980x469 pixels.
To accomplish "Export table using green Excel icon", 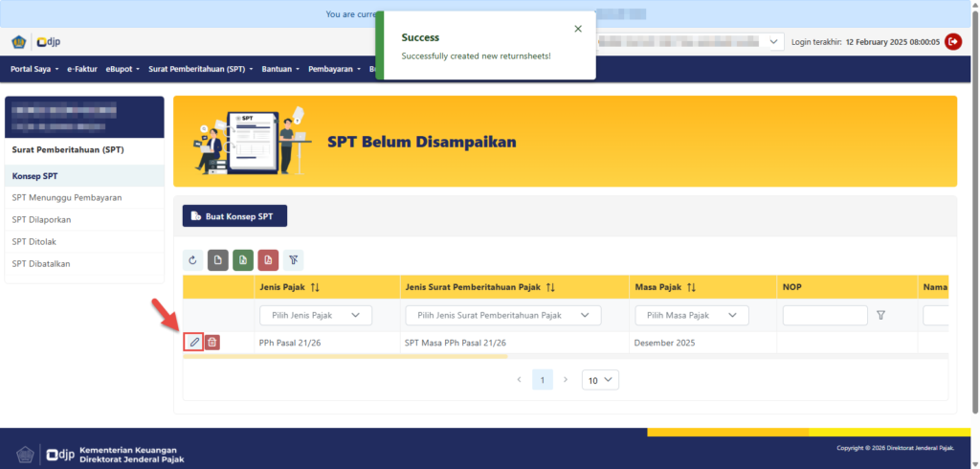I will pyautogui.click(x=243, y=259).
